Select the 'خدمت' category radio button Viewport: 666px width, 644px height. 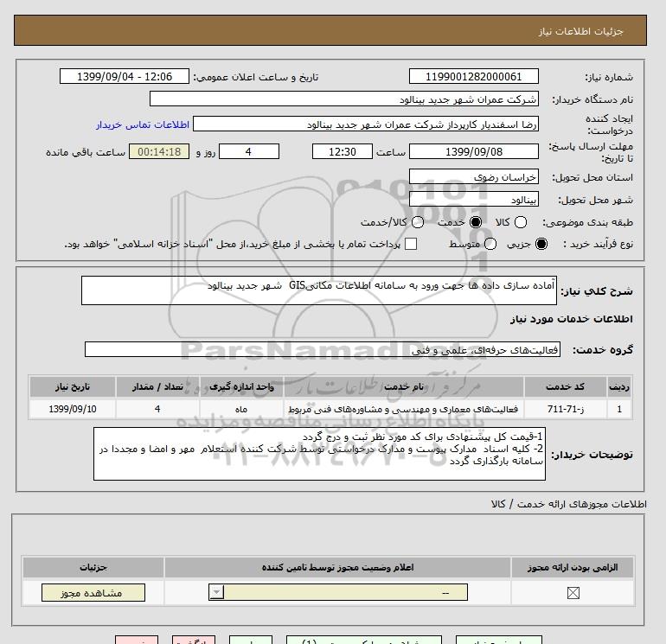click(476, 222)
